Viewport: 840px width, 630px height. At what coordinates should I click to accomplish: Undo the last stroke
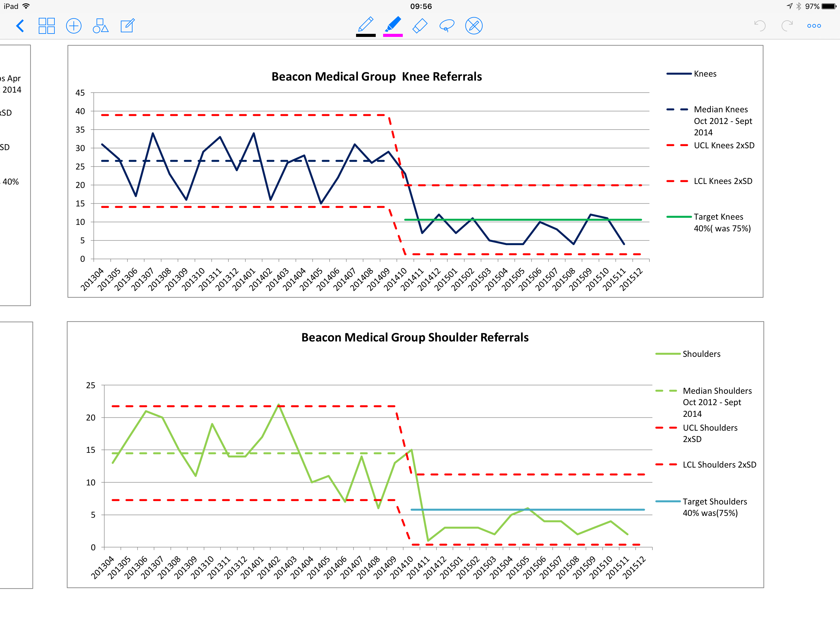tap(759, 26)
